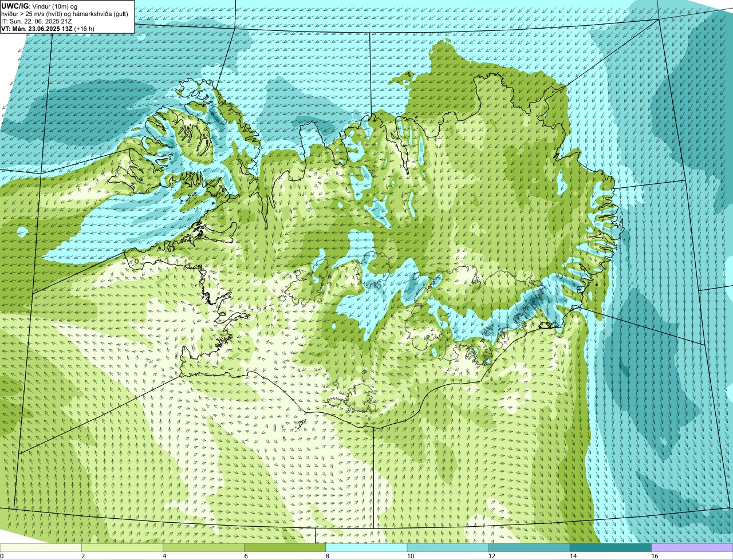Click the legend label "4"
This screenshot has width=733, height=560.
coord(164,556)
